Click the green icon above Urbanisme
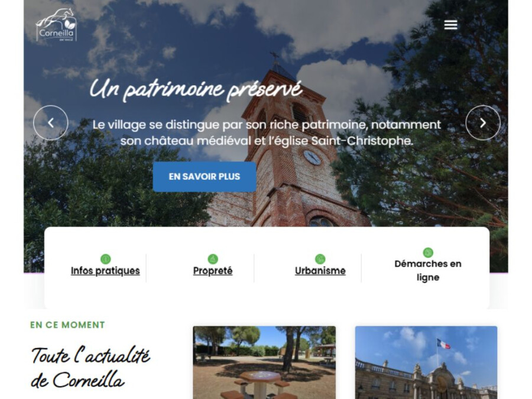Image resolution: width=532 pixels, height=399 pixels. pyautogui.click(x=320, y=259)
